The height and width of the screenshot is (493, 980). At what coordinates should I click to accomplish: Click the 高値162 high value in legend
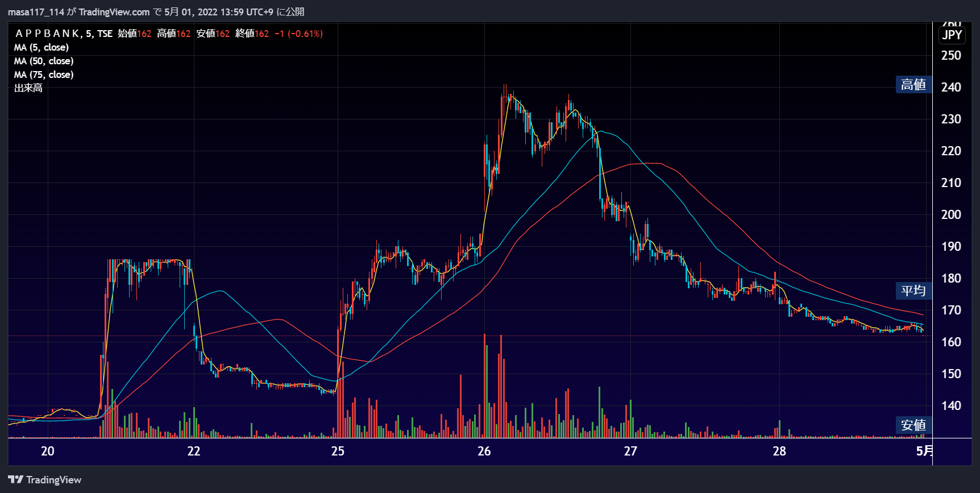[174, 34]
